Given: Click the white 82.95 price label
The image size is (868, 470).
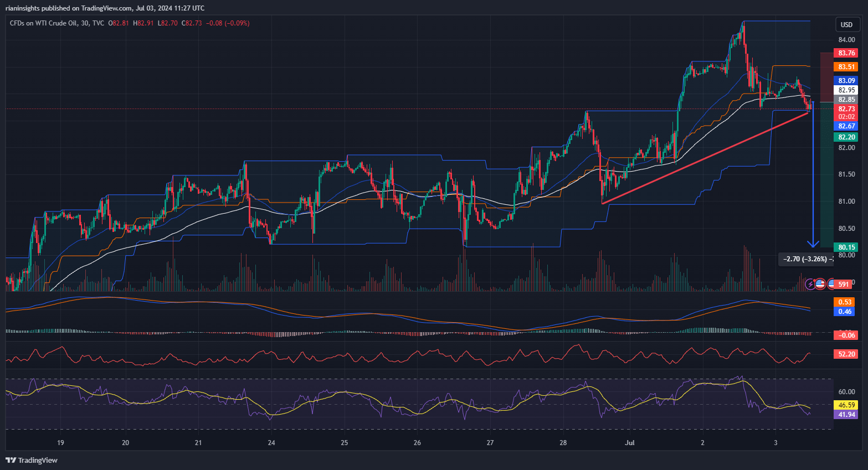Looking at the screenshot, I should pos(846,90).
